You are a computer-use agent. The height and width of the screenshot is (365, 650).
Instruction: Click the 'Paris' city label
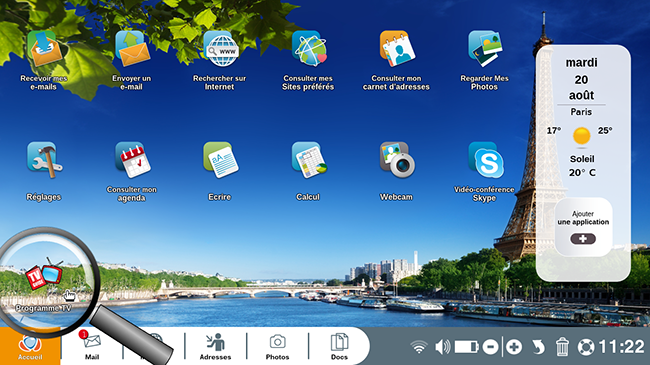[581, 112]
